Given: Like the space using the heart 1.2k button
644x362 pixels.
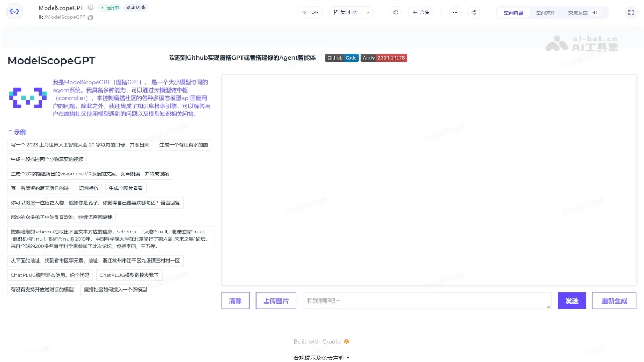Looking at the screenshot, I should click(x=310, y=12).
